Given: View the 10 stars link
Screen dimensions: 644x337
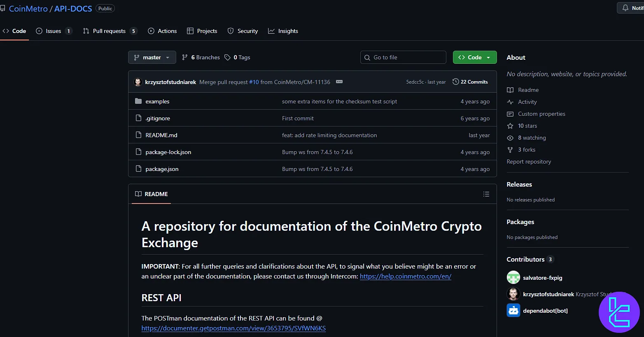Looking at the screenshot, I should tap(527, 126).
